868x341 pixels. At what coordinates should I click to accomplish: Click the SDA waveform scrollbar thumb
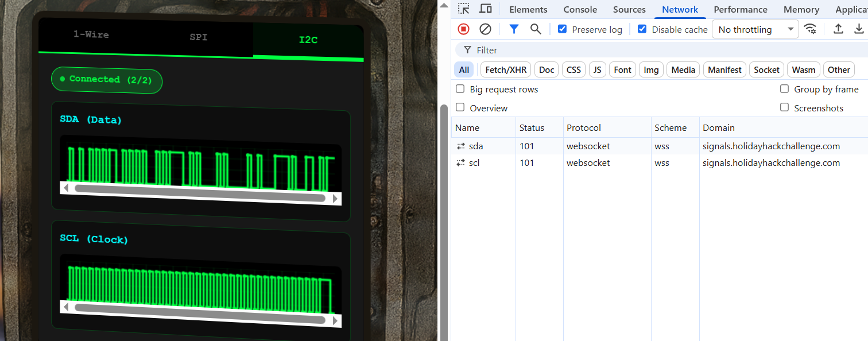point(200,198)
